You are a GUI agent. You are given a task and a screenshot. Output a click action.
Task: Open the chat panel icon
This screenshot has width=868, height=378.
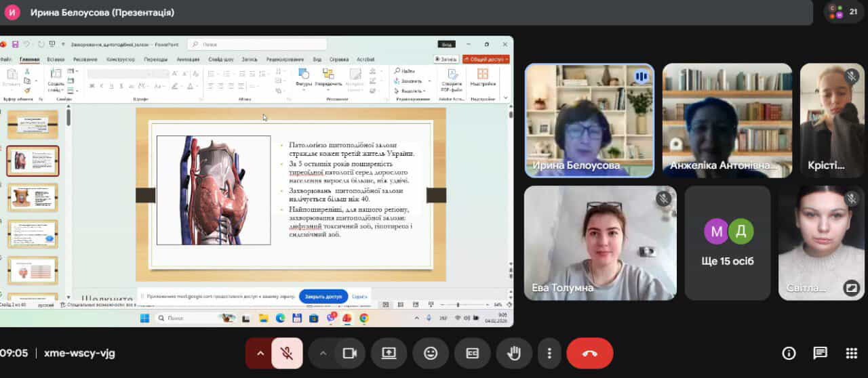pyautogui.click(x=820, y=353)
